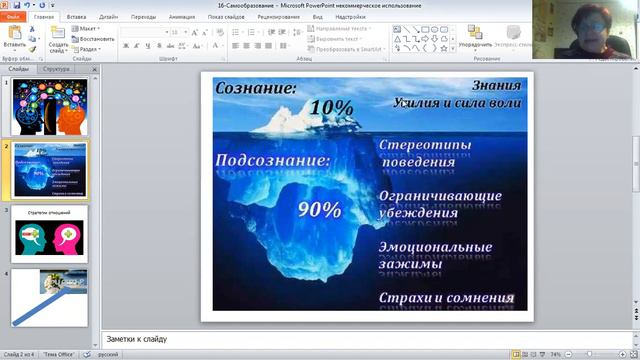Screen dimensions: 640x360
Task: Toggle bold Ж formatting
Action: coord(126,46)
